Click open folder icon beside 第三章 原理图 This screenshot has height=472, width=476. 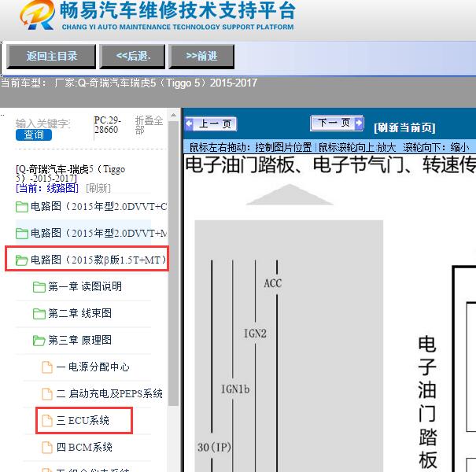click(x=39, y=341)
